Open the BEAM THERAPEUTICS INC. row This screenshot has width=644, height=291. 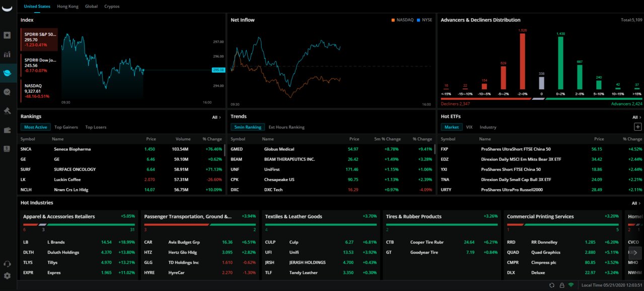[x=331, y=159]
